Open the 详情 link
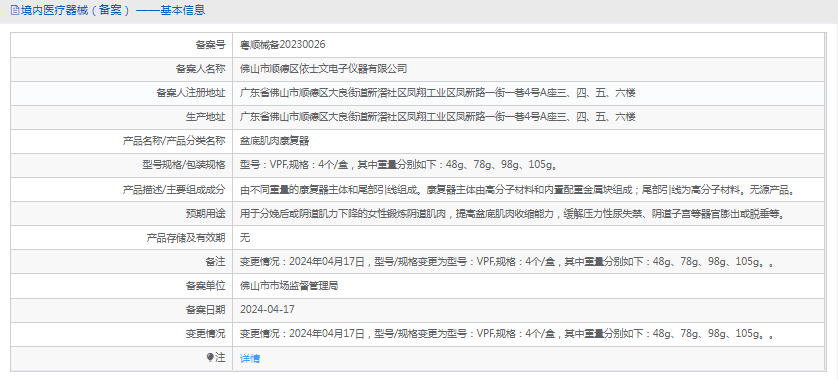The height and width of the screenshot is (380, 838). click(250, 359)
